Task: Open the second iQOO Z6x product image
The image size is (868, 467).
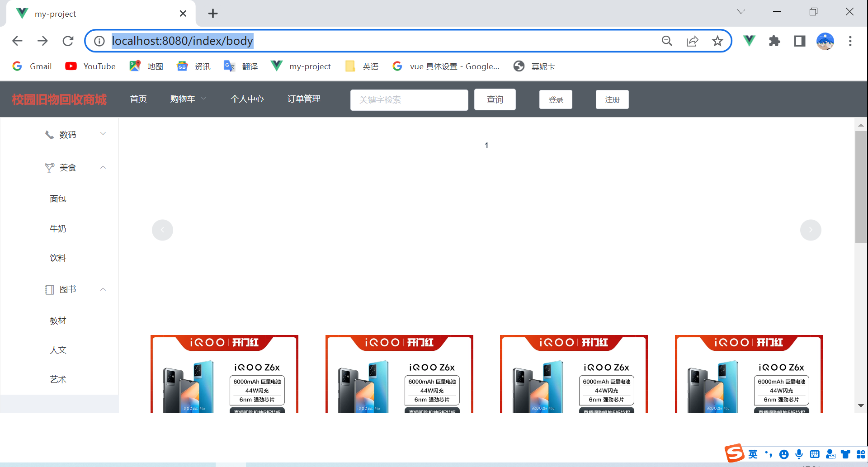Action: 399,374
